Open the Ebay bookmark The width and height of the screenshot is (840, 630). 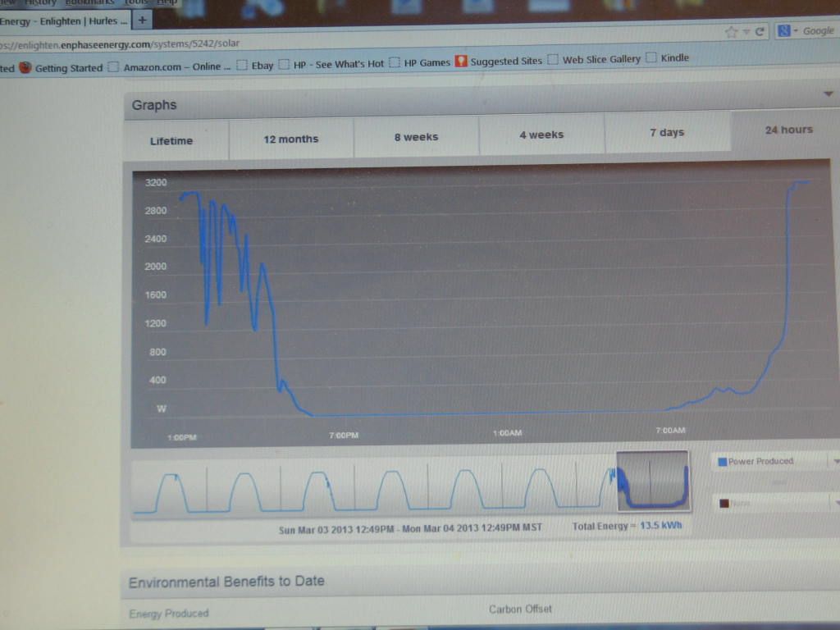click(255, 65)
